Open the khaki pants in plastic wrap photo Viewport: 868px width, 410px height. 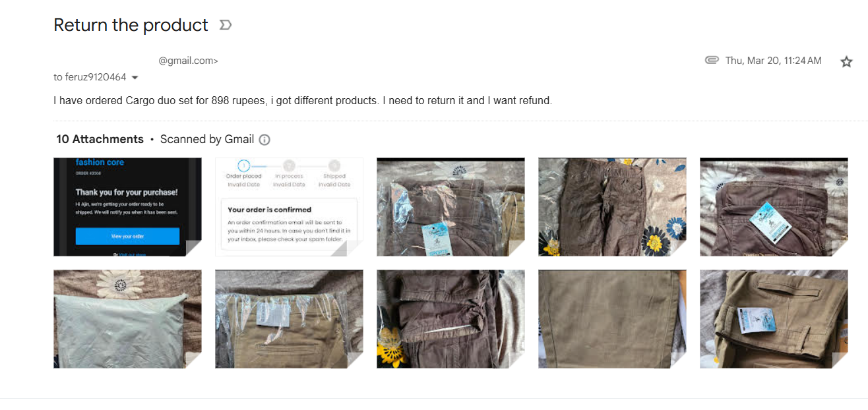[289, 319]
